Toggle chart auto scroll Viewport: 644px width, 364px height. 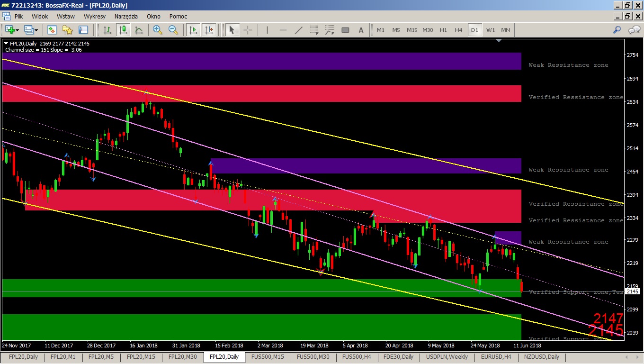point(193,30)
